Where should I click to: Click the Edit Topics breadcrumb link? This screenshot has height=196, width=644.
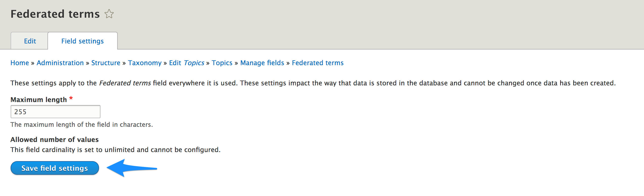(186, 63)
